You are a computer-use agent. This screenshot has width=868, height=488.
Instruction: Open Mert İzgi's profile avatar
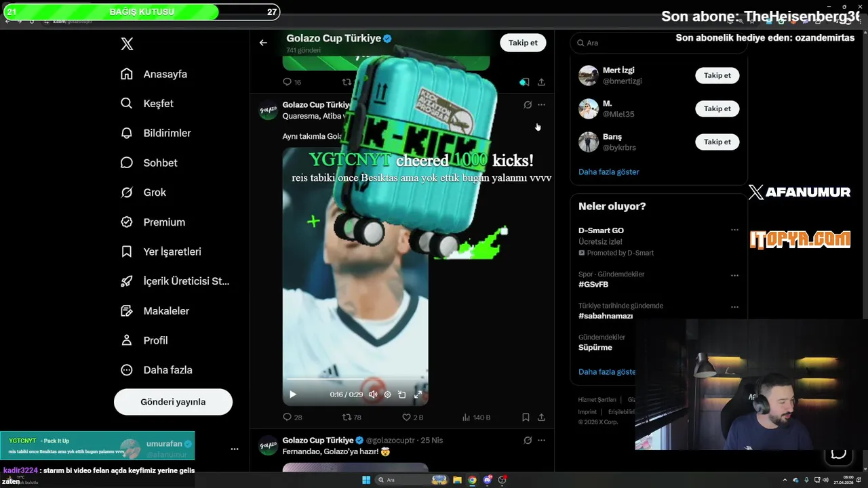[x=589, y=75]
